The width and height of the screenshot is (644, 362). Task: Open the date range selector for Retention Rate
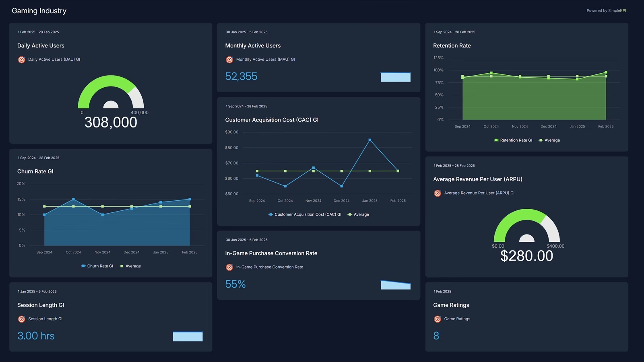pos(454,32)
